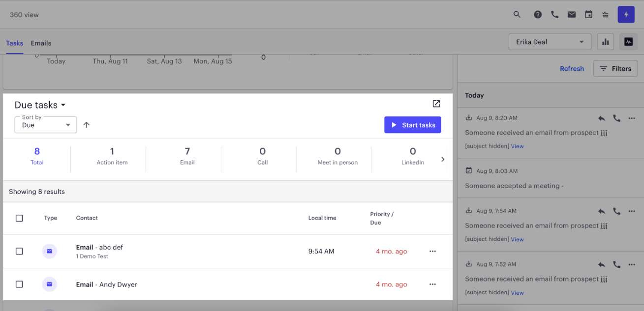Open the mail envelope icon in top bar
Screen dimensions: 644x311
click(x=572, y=15)
